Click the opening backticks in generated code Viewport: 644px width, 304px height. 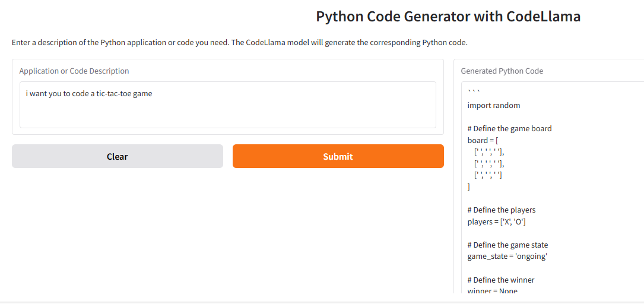pos(473,92)
